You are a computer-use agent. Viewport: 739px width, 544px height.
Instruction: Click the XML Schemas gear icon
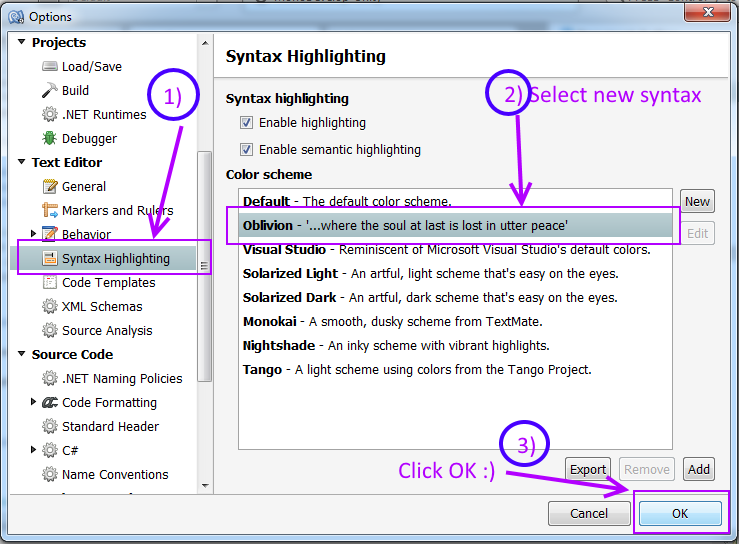pyautogui.click(x=49, y=306)
